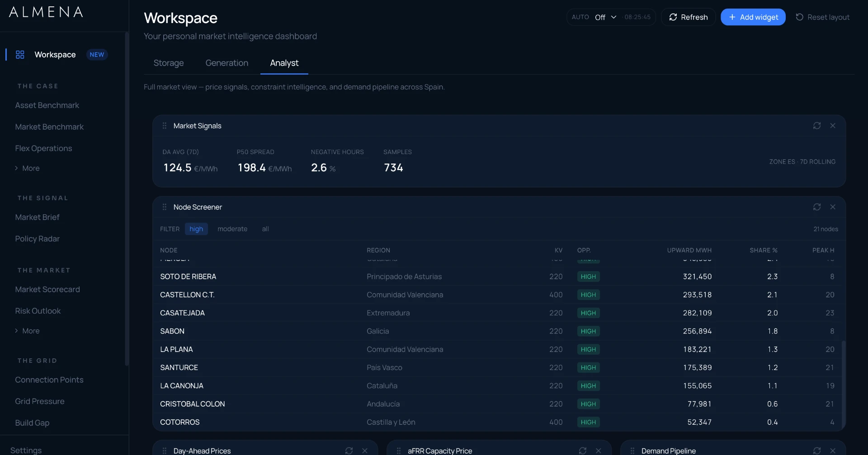
Task: Open Market Brief page
Action: 37,217
